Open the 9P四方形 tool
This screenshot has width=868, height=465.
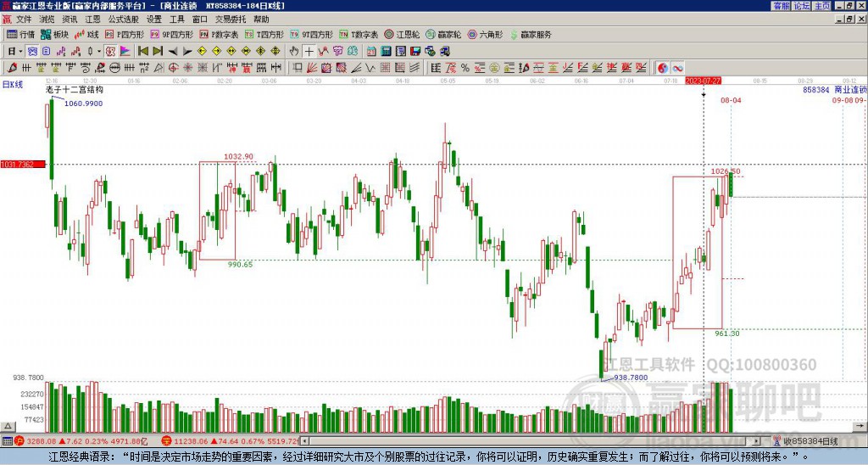coord(171,34)
